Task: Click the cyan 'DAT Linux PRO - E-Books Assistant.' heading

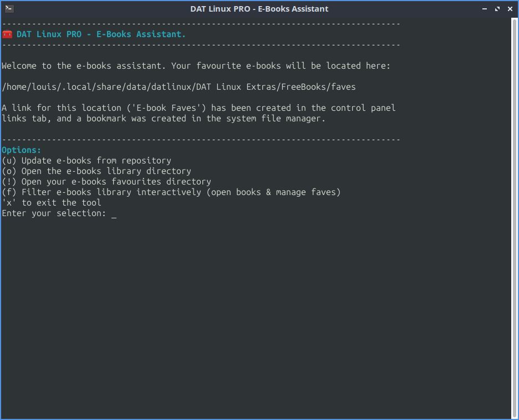Action: pyautogui.click(x=101, y=34)
